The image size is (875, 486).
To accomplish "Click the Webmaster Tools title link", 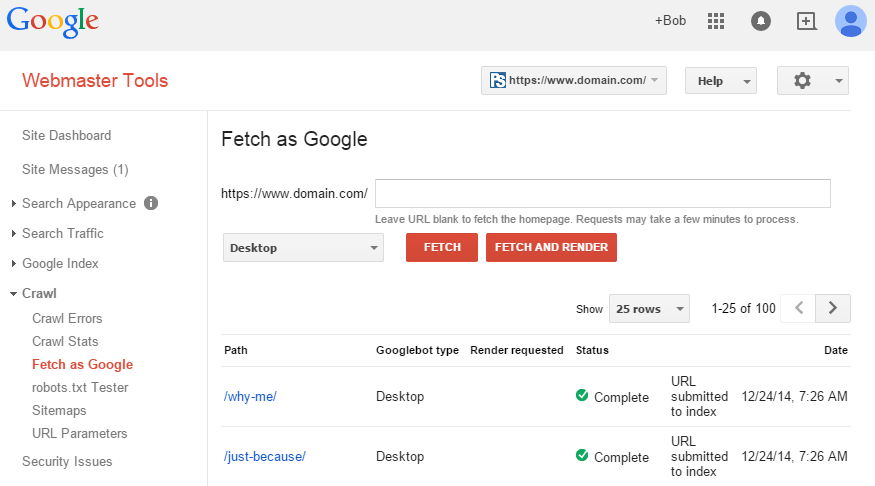I will click(95, 80).
